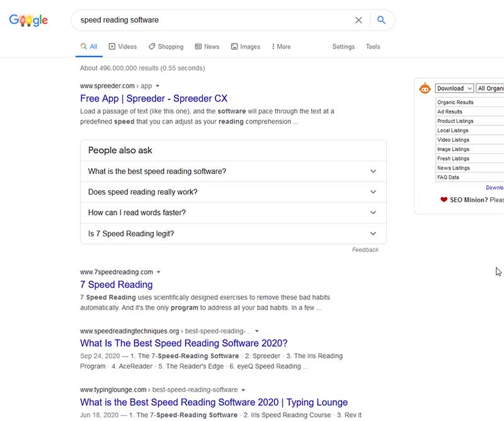Screen dimensions: 504x421
Task: Open search Tools
Action: (373, 47)
